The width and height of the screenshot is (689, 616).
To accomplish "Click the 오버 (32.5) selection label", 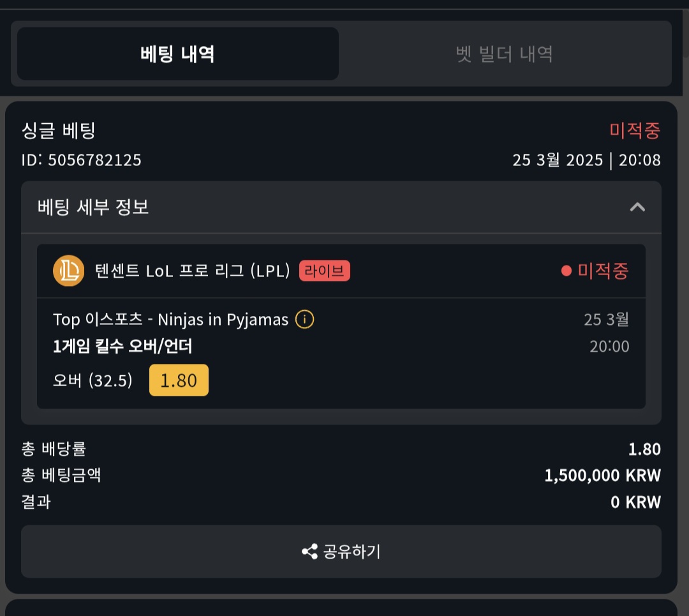I will 93,381.
